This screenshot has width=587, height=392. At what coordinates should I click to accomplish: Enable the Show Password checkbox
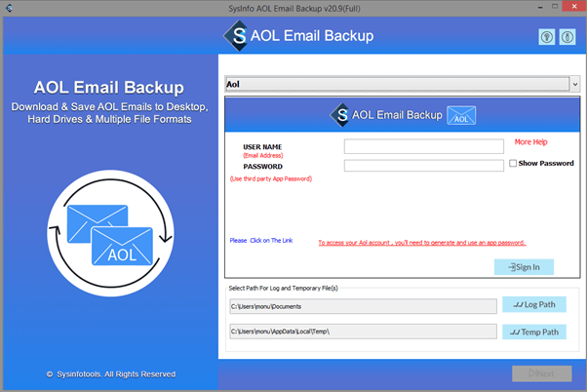coord(513,163)
